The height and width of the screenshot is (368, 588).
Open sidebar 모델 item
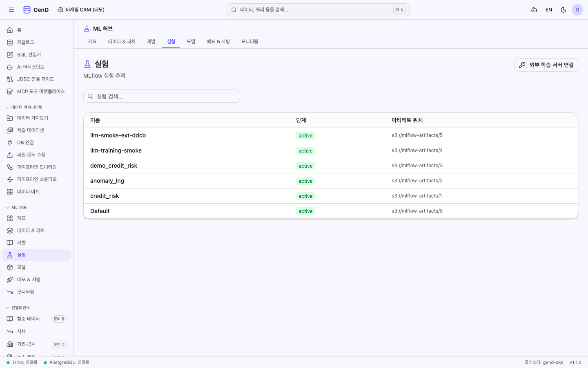point(37,267)
